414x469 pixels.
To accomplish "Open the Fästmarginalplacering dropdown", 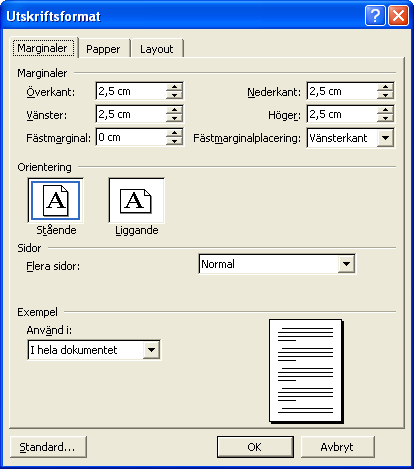I will (x=385, y=138).
